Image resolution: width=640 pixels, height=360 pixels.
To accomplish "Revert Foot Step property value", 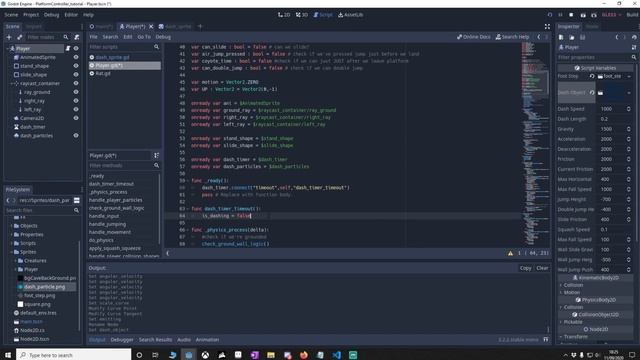I will click(592, 76).
